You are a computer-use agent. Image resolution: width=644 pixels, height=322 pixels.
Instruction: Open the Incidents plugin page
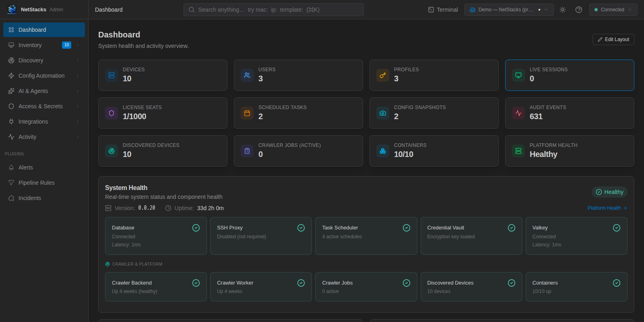point(44,198)
